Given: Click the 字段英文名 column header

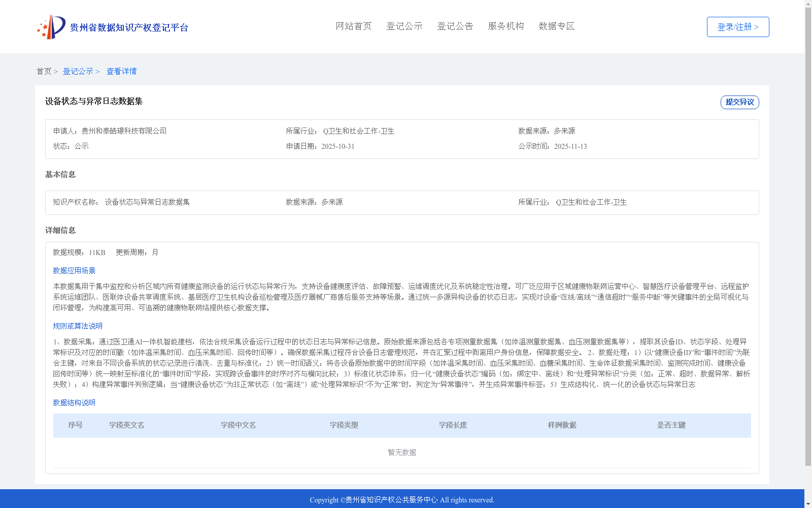Looking at the screenshot, I should pyautogui.click(x=127, y=425).
